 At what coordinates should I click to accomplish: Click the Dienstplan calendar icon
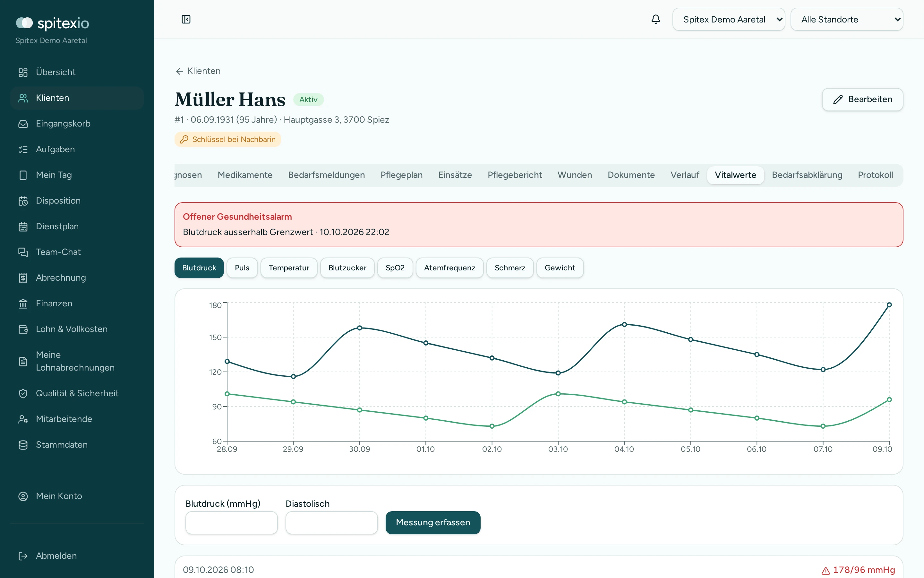tap(23, 226)
